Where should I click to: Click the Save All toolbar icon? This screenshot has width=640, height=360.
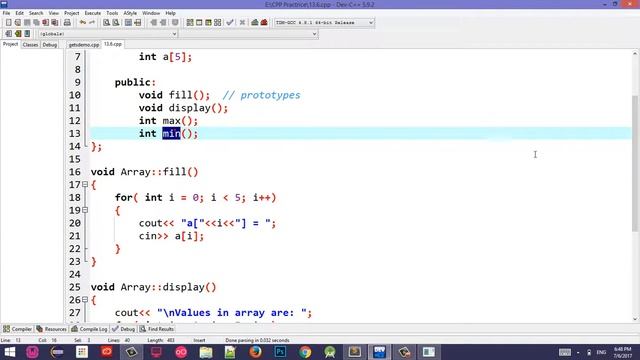(36, 22)
